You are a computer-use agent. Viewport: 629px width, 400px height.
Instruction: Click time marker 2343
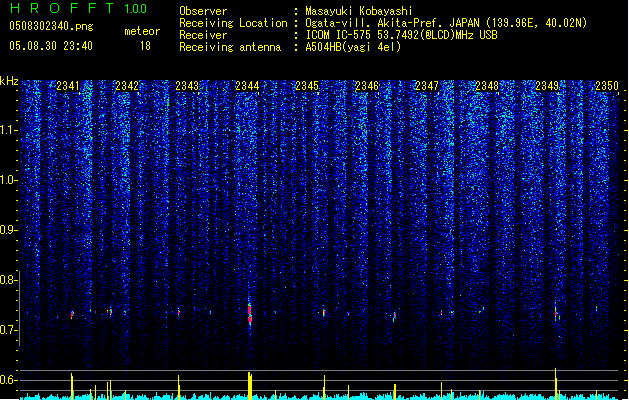pos(187,86)
